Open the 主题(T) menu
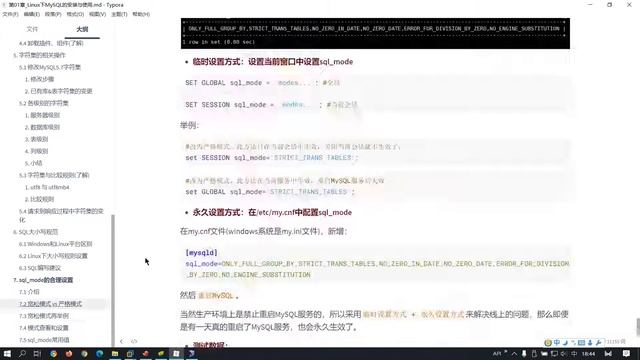The image size is (640, 360). pos(119,14)
